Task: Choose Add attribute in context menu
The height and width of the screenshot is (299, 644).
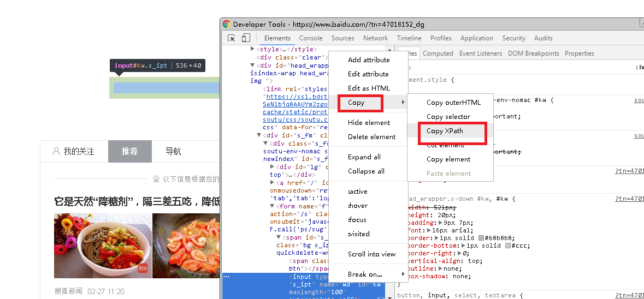Action: (x=368, y=60)
